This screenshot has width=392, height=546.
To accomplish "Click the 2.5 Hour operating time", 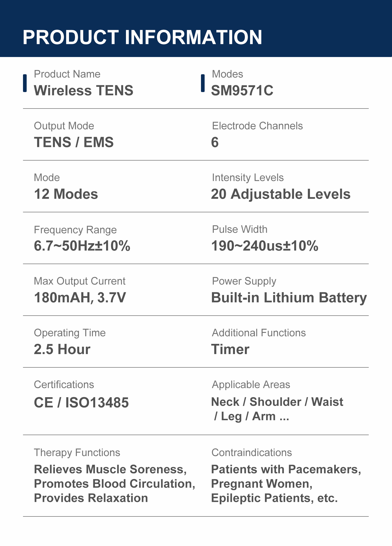I will pyautogui.click(x=62, y=349).
